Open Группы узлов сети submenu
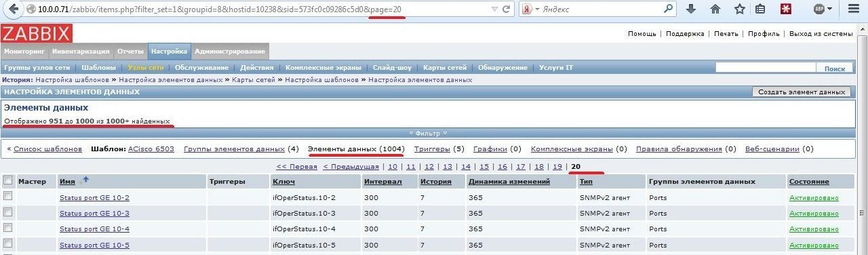The image size is (868, 255). click(x=37, y=68)
